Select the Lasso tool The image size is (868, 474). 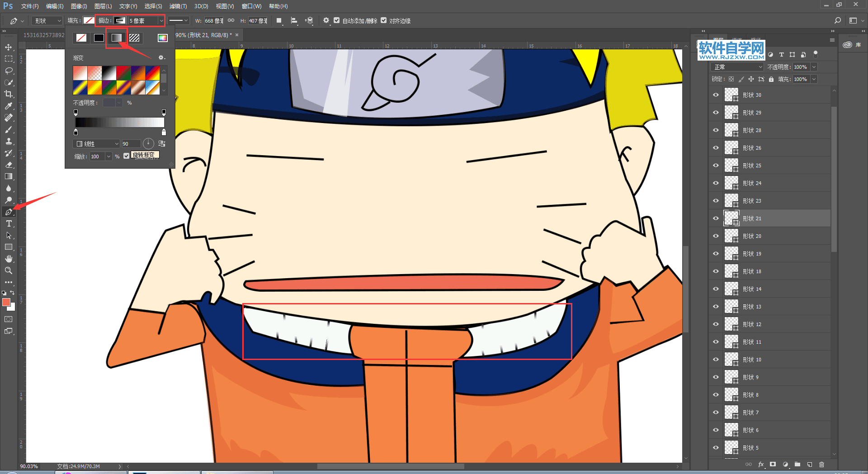click(9, 71)
